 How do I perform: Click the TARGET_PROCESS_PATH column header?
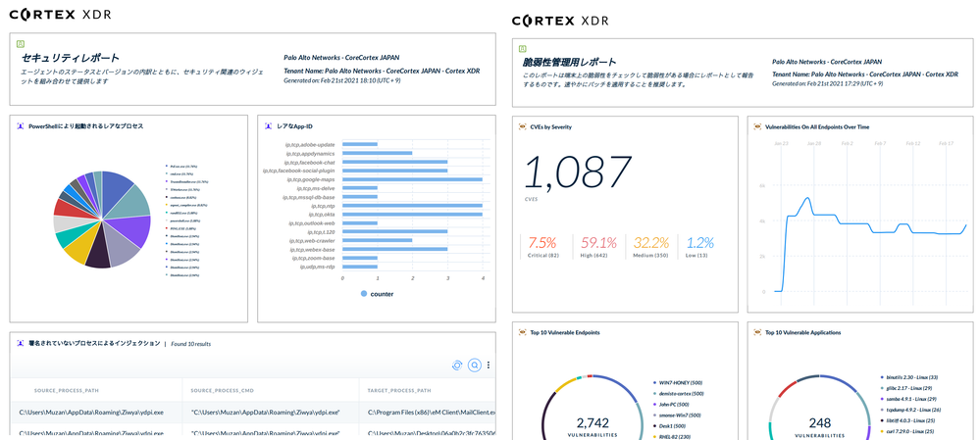point(399,391)
